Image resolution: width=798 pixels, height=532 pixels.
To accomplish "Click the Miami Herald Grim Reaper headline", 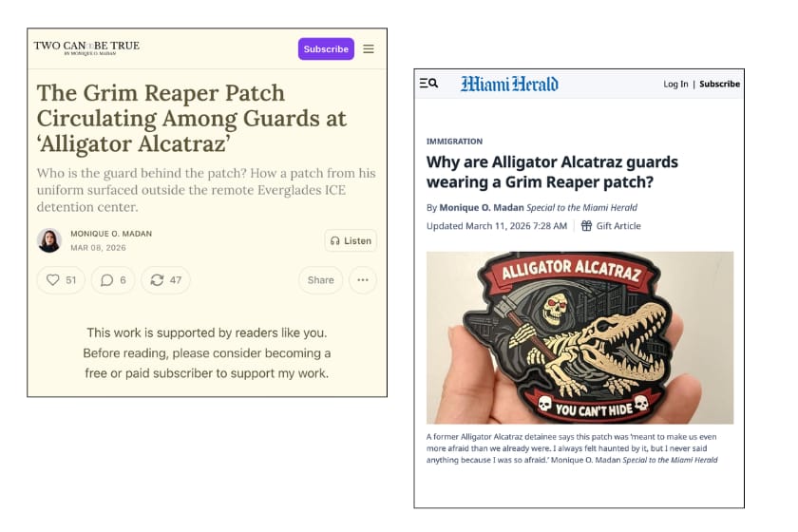I will click(552, 172).
